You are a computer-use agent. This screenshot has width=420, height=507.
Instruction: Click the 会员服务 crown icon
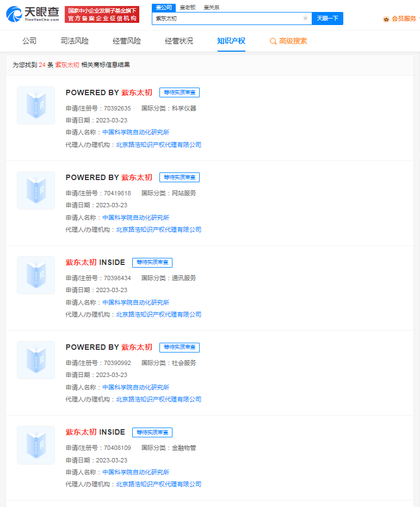coord(386,19)
